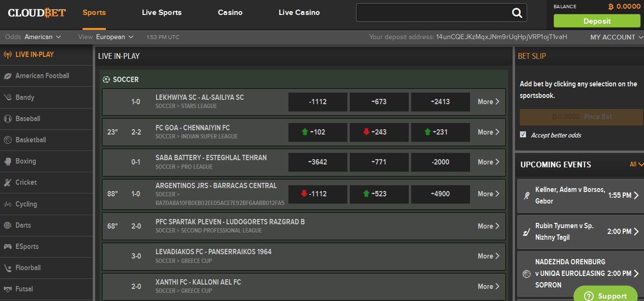Click the Futsal icon in sidebar
The image size is (644, 301).
[x=8, y=289]
